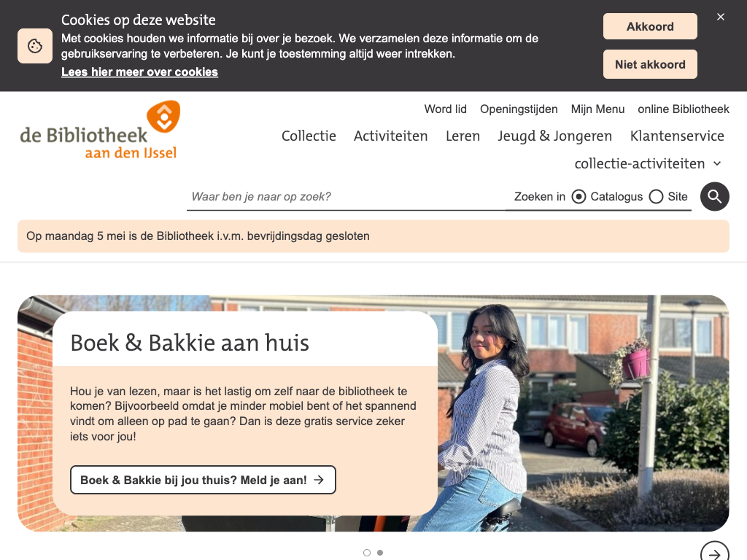
Task: Open the de Bibliotheek aan den IJssel logo
Action: (100, 130)
